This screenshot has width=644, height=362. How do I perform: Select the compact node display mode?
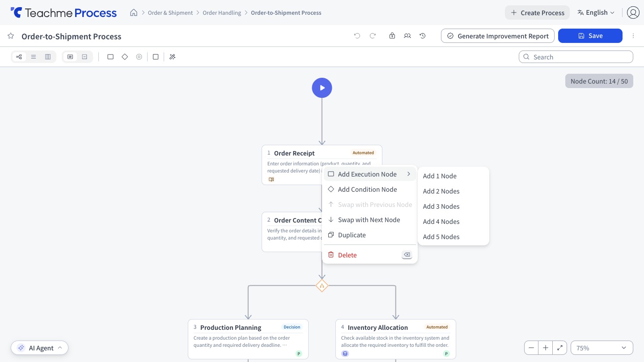click(x=85, y=57)
